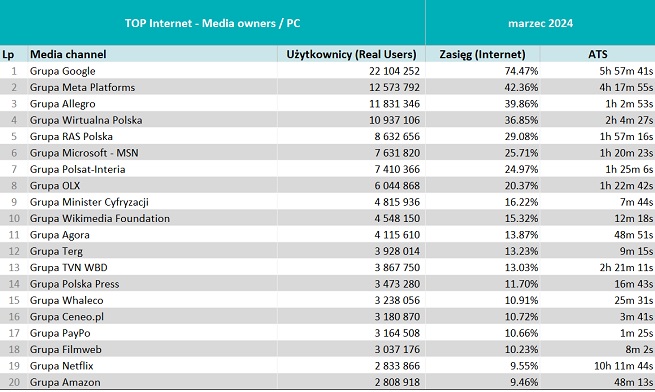This screenshot has width=655, height=392.
Task: Click the marzec 2024 header
Action: (x=540, y=23)
